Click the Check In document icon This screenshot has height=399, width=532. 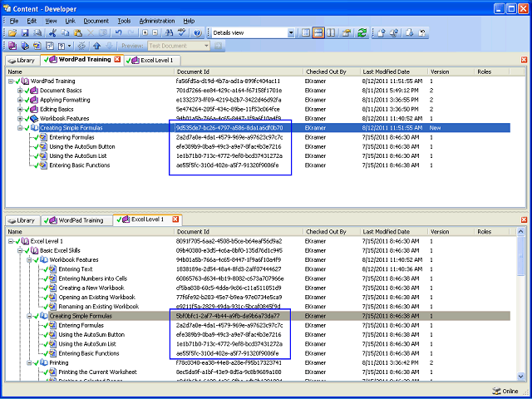point(382,33)
